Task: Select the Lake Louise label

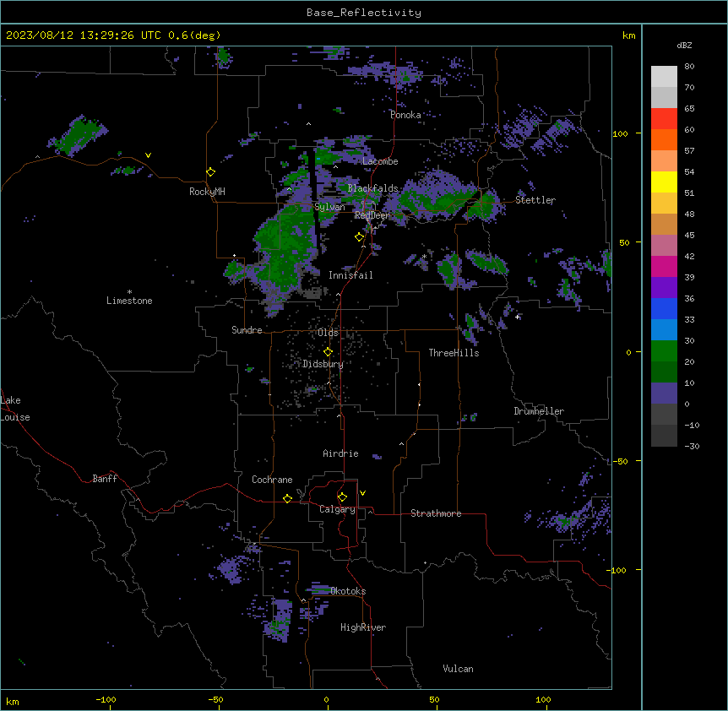Action: pos(15,409)
